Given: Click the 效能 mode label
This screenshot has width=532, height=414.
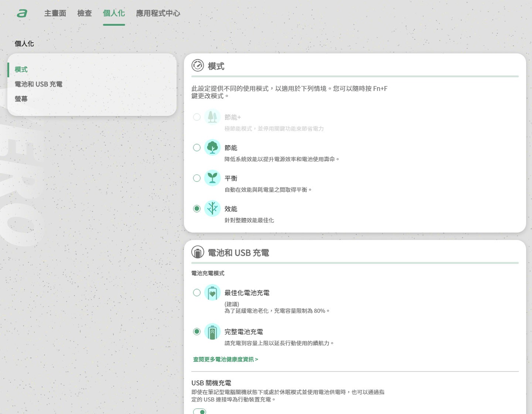Looking at the screenshot, I should [x=231, y=209].
